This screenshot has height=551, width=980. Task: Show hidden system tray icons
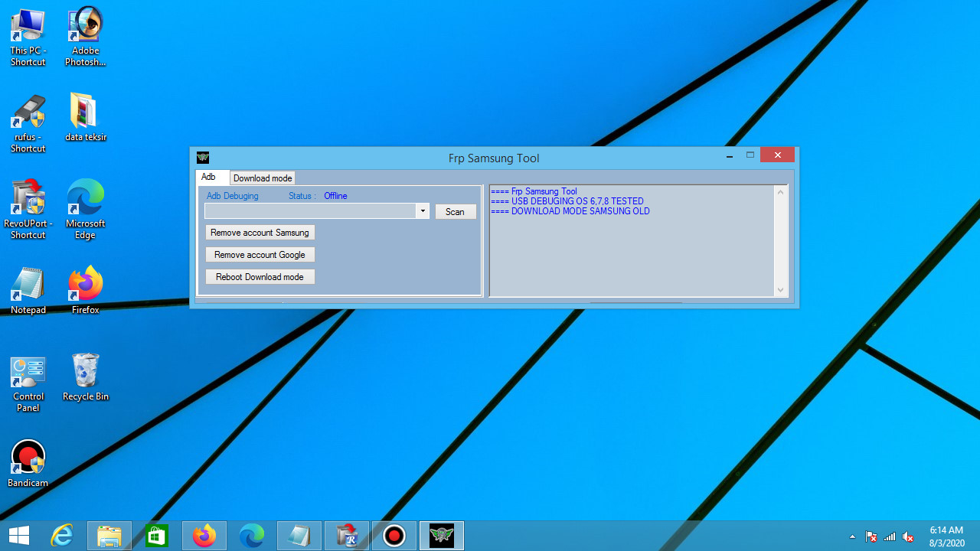tap(853, 536)
